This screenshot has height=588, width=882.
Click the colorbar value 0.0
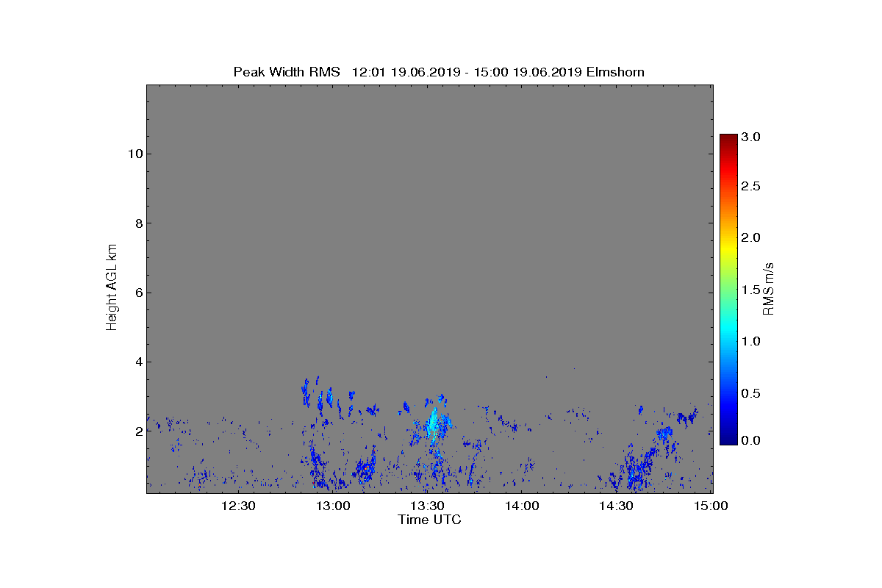pyautogui.click(x=751, y=440)
